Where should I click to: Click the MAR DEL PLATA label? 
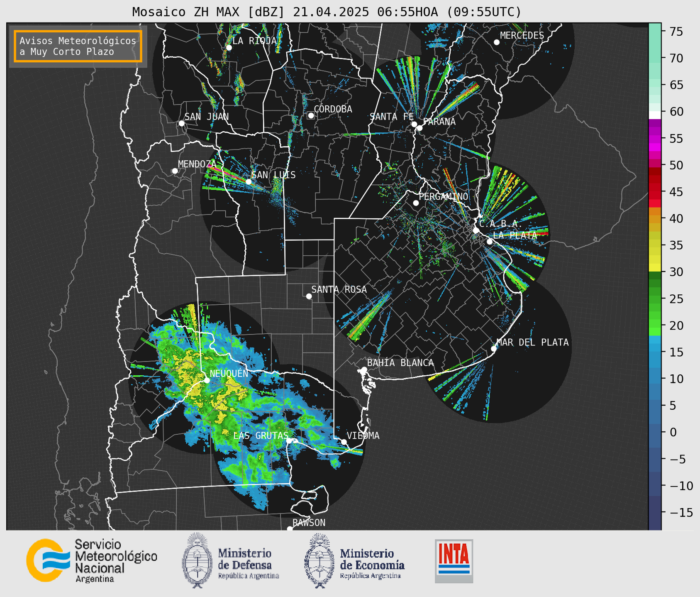click(x=533, y=342)
